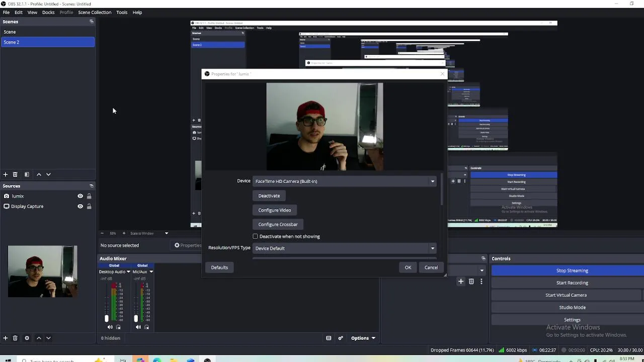Open the scene transition type dropdown
644x362 pixels.
click(481, 270)
